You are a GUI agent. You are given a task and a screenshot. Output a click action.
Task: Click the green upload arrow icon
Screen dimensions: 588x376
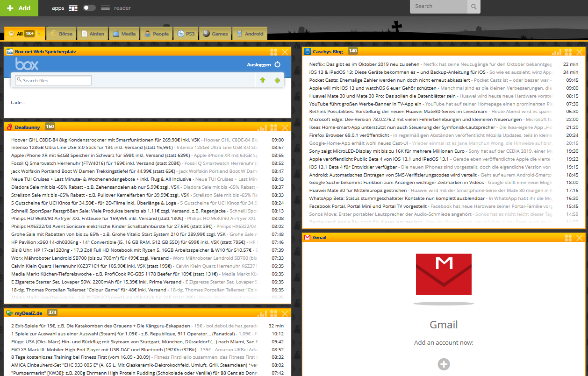pyautogui.click(x=263, y=80)
